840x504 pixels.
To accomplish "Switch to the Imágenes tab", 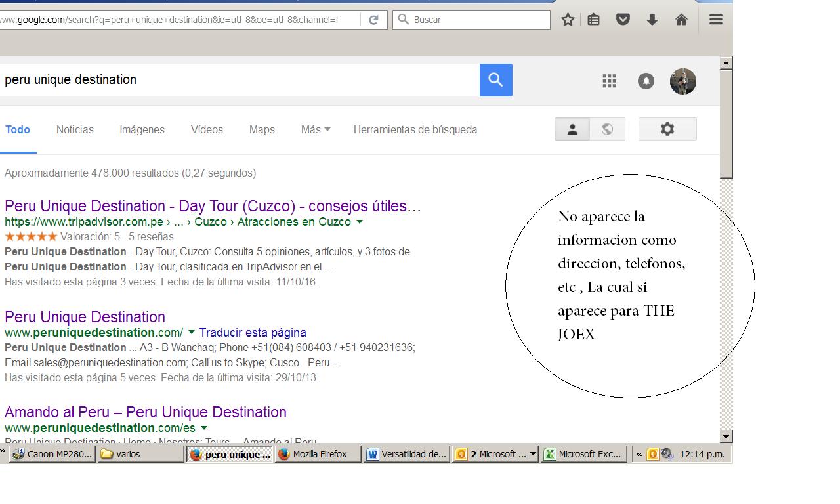I will [x=142, y=130].
